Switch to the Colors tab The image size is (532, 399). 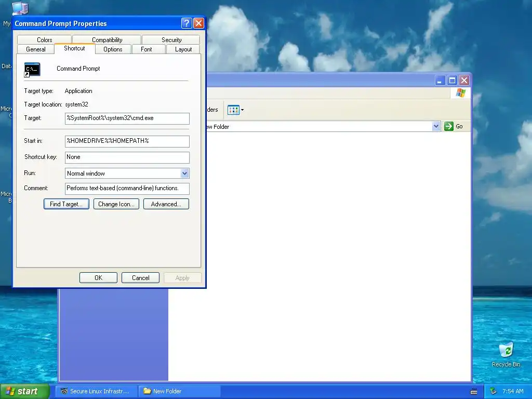coord(45,39)
